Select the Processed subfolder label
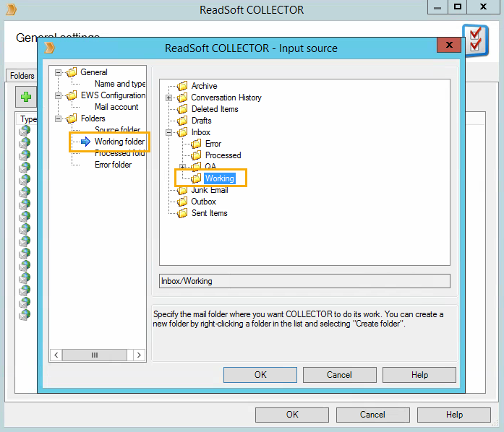Image resolution: width=504 pixels, height=432 pixels. (x=223, y=155)
